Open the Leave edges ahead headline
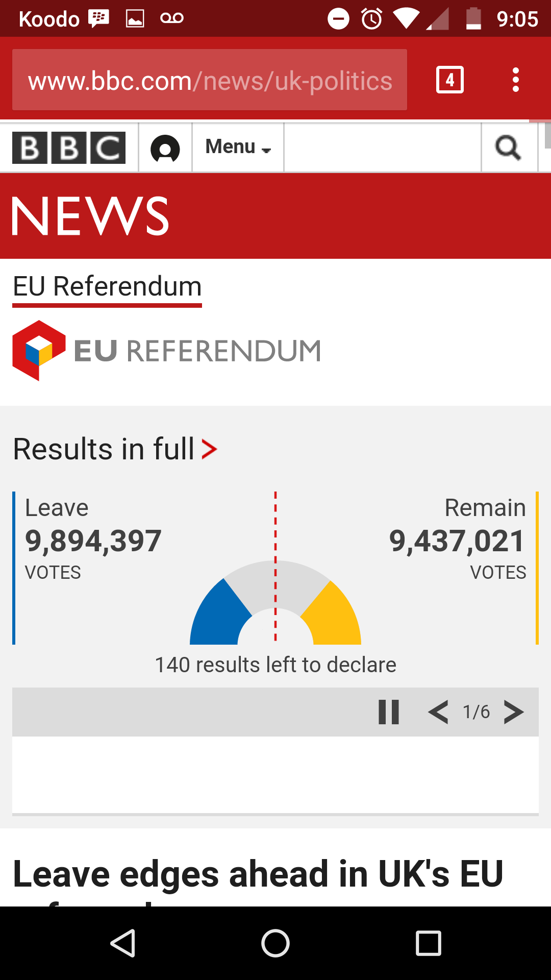The image size is (551, 980). [x=258, y=874]
